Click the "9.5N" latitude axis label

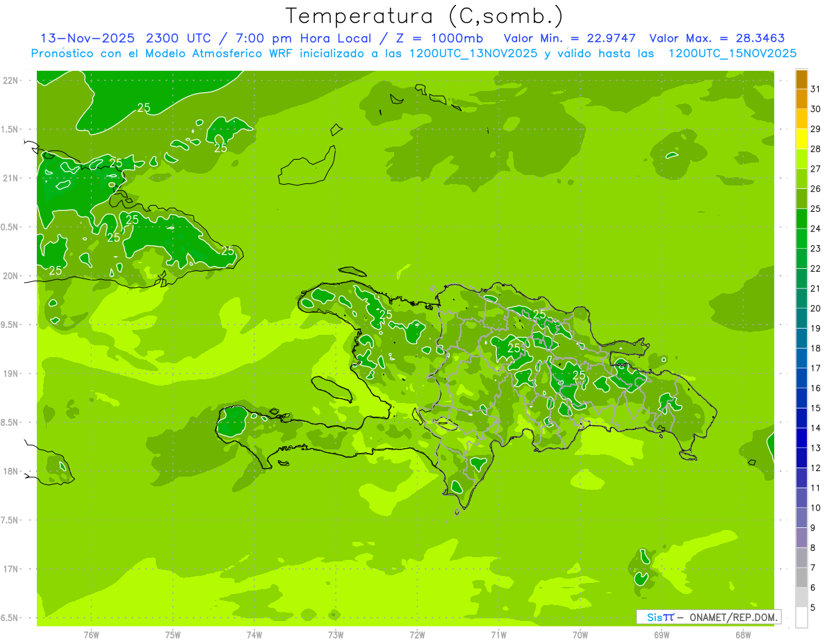click(x=10, y=324)
